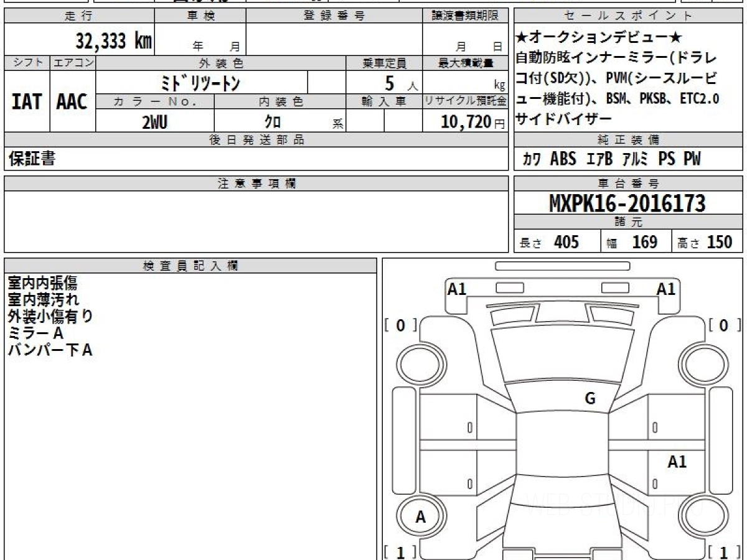
Task: Click the エアコン header cell
Action: [73, 63]
